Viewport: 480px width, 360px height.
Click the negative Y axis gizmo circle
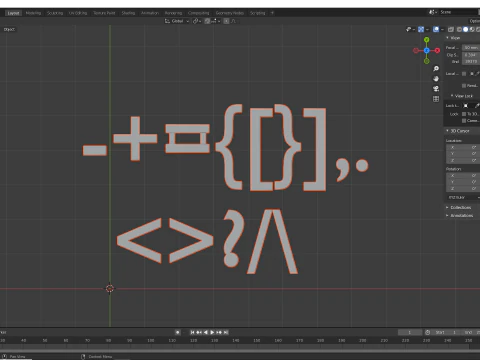click(x=427, y=61)
